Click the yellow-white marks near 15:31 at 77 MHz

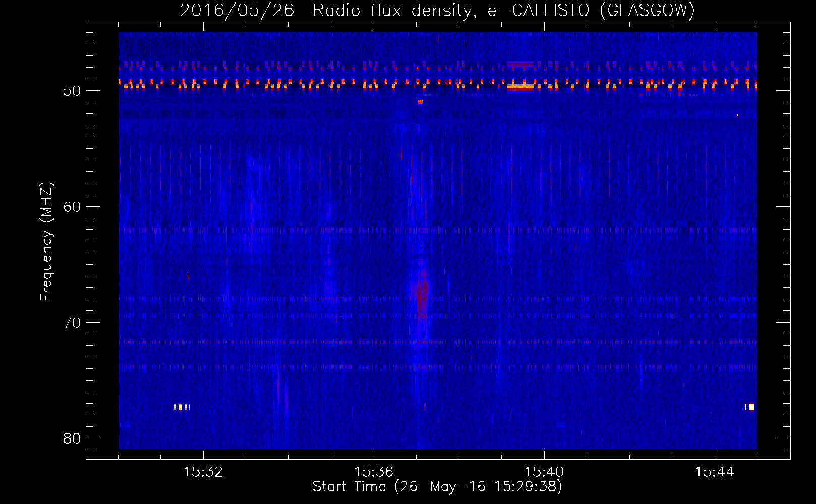182,407
